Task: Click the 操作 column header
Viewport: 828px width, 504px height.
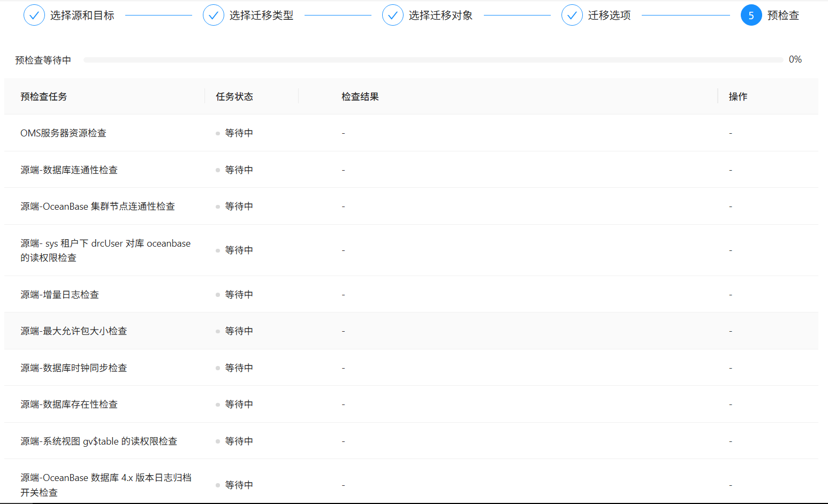Action: [738, 97]
